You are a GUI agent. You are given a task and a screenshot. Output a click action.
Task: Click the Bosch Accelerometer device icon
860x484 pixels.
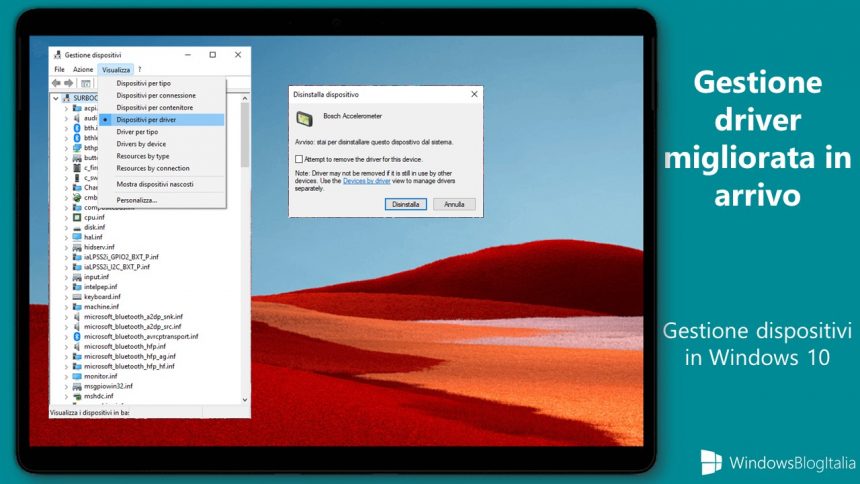pos(305,118)
